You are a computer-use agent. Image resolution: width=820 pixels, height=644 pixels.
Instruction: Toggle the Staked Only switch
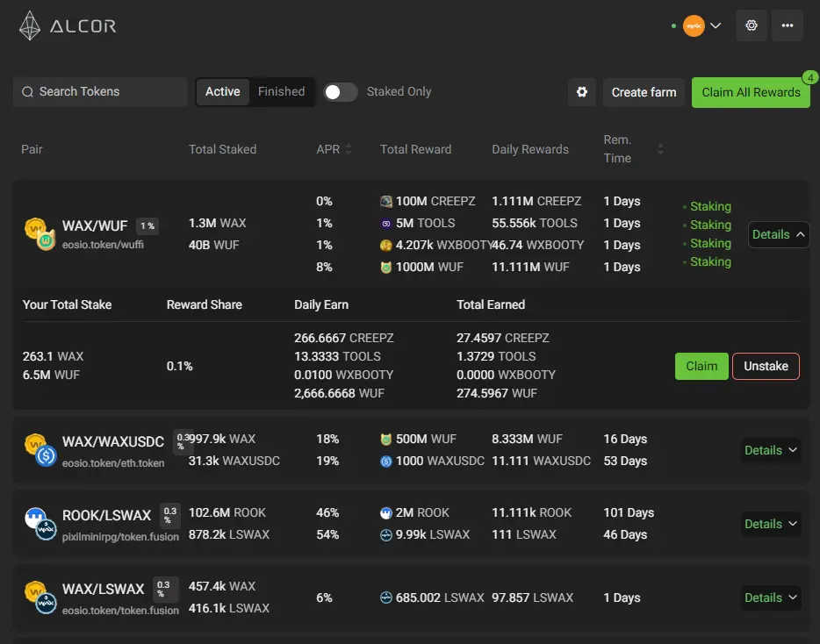341,92
